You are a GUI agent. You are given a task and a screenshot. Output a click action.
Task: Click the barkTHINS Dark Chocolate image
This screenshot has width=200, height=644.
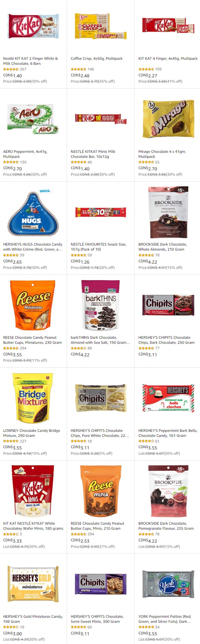pos(101,305)
